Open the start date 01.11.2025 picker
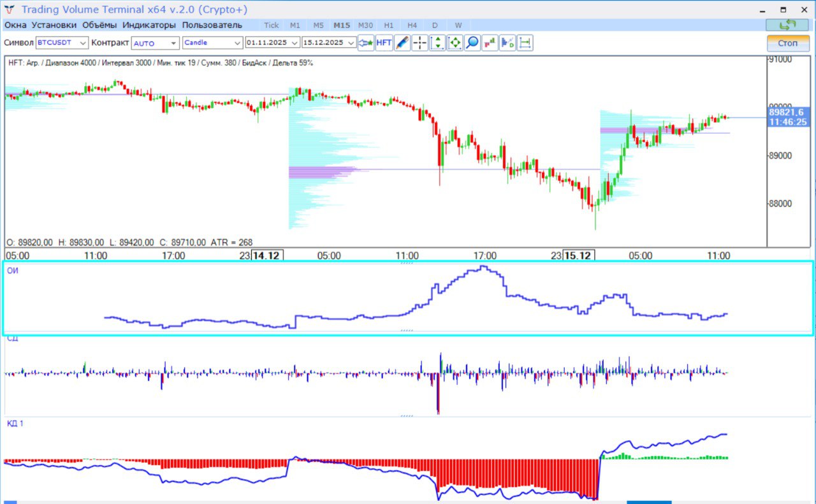The height and width of the screenshot is (504, 816). click(272, 43)
